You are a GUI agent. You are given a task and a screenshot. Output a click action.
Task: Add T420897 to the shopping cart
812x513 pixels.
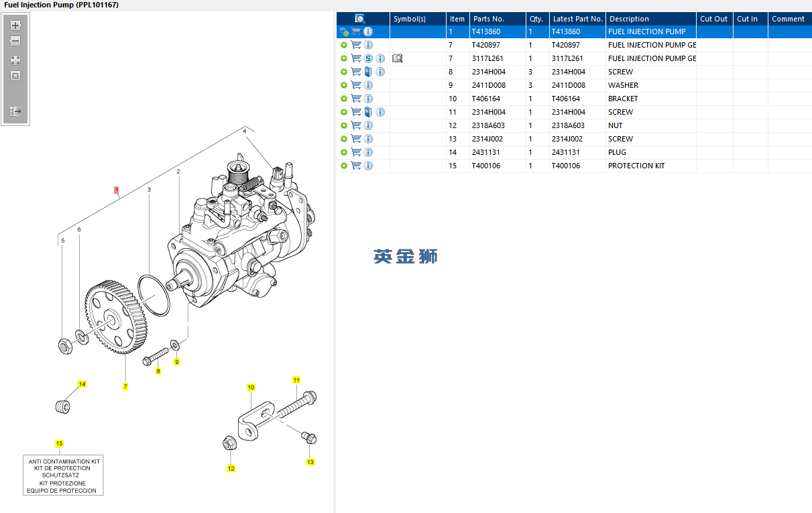pos(356,45)
